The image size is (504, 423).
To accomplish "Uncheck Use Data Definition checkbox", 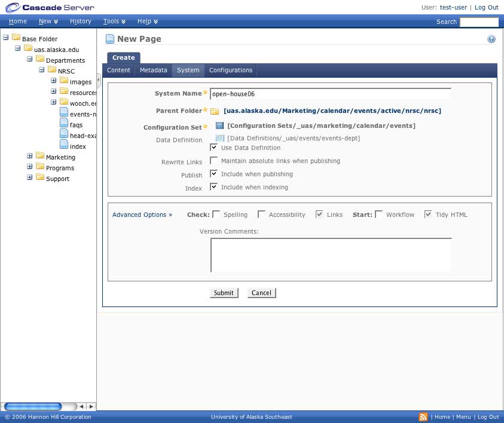I will (214, 148).
